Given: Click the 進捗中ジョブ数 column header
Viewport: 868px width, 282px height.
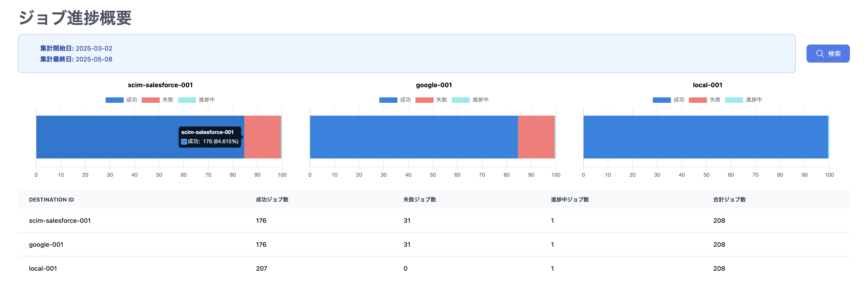Looking at the screenshot, I should point(570,200).
